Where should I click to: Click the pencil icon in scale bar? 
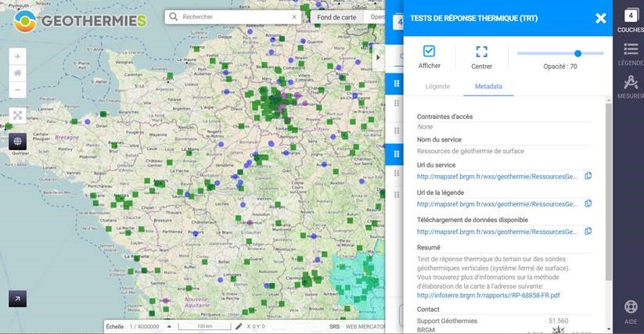point(239,327)
